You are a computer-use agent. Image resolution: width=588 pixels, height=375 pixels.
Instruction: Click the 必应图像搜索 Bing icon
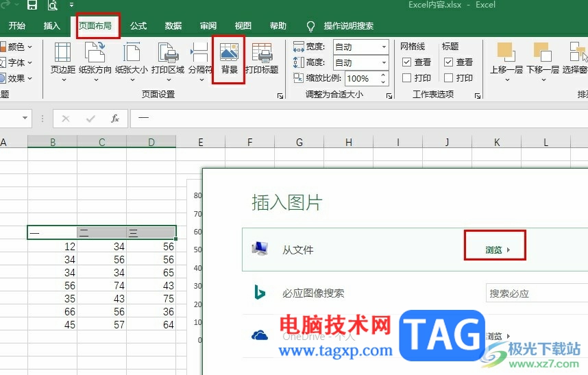pos(260,293)
